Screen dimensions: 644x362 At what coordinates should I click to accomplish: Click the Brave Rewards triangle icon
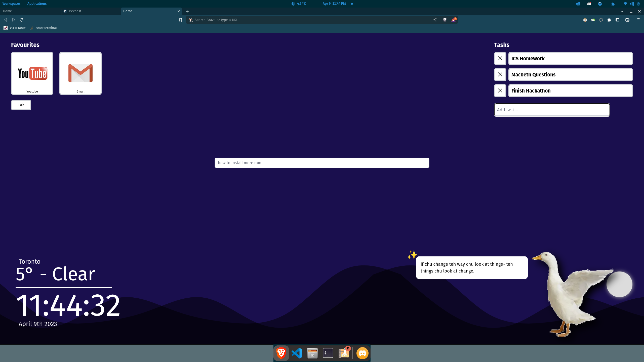[x=453, y=20]
